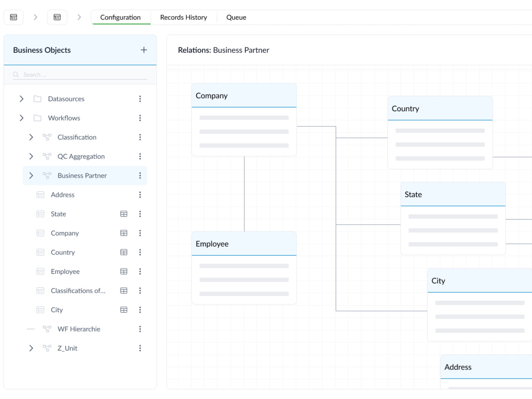Select the City entity card
This screenshot has height=399, width=532.
point(480,305)
